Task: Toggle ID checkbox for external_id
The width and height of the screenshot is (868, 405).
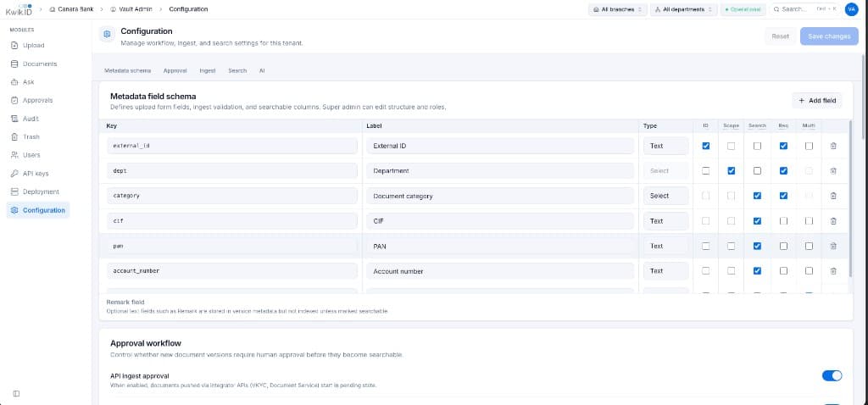Action: click(x=705, y=146)
